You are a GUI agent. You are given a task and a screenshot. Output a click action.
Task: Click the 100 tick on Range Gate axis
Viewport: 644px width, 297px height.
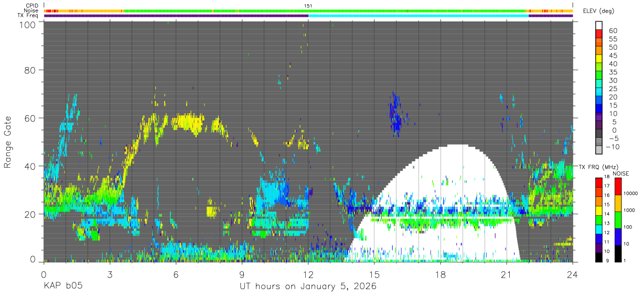click(x=27, y=24)
